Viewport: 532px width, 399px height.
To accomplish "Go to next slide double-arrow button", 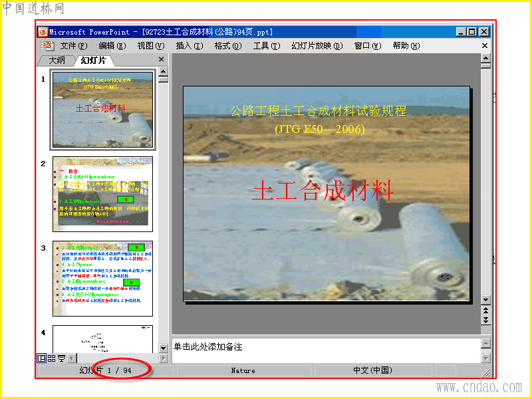I will pos(486,320).
